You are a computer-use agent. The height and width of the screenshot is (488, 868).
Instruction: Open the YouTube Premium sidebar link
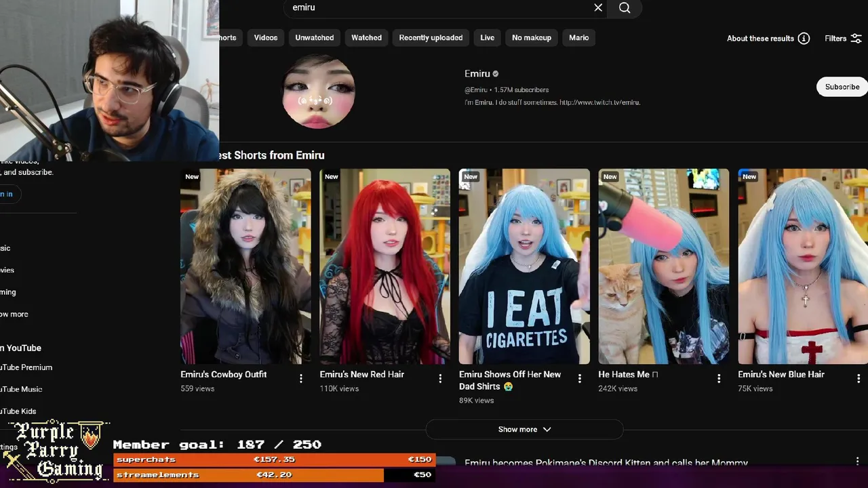click(26, 367)
